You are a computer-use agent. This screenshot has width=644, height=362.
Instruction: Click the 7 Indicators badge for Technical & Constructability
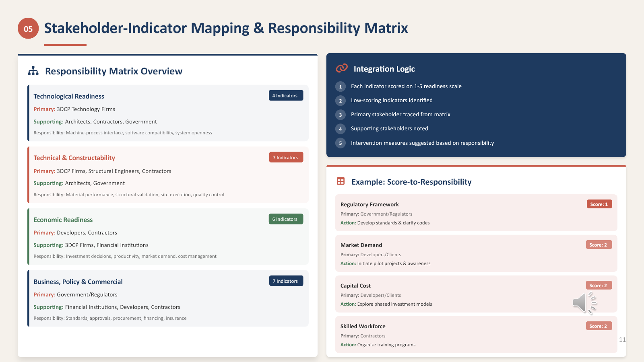tap(286, 157)
